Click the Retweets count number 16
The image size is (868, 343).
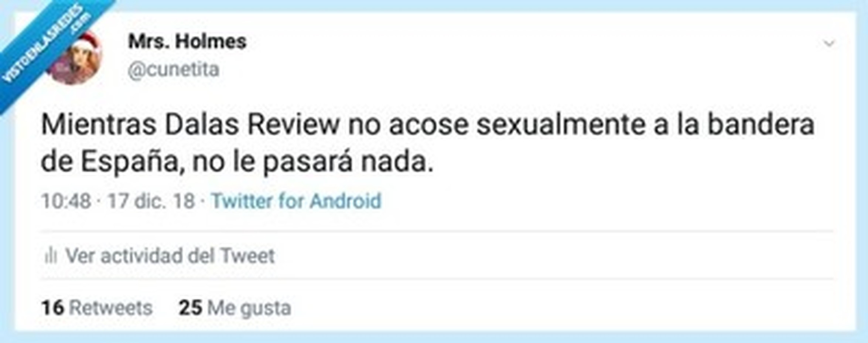click(53, 308)
